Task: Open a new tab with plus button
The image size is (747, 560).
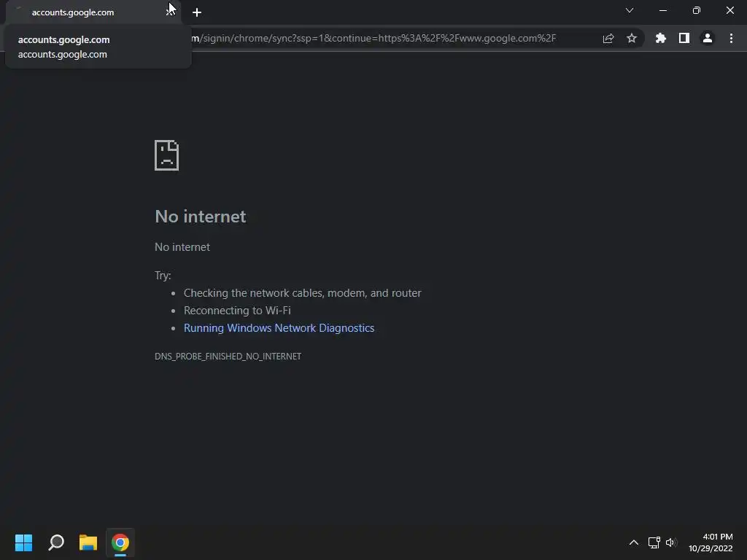Action: click(x=197, y=12)
